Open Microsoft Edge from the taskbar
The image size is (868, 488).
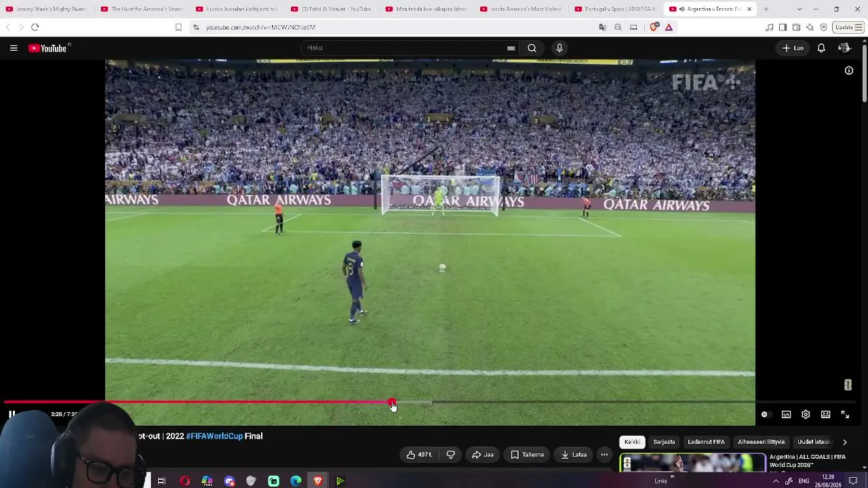click(296, 481)
